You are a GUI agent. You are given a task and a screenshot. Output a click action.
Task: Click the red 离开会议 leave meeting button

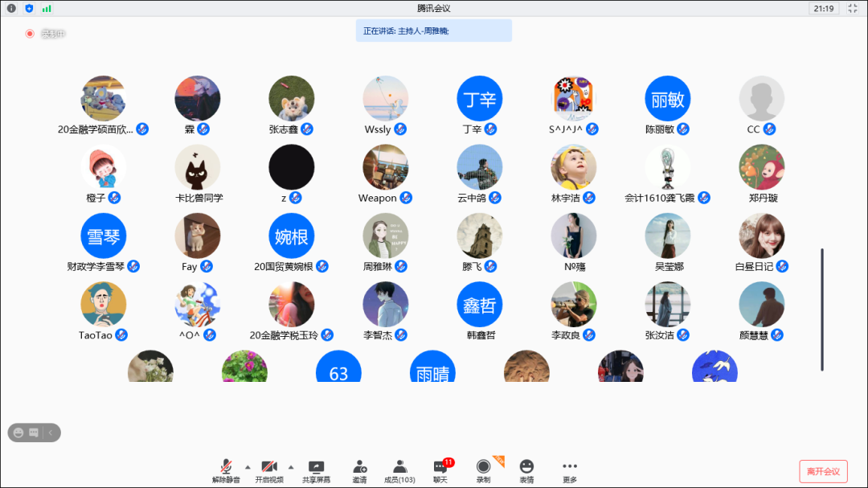(x=823, y=471)
